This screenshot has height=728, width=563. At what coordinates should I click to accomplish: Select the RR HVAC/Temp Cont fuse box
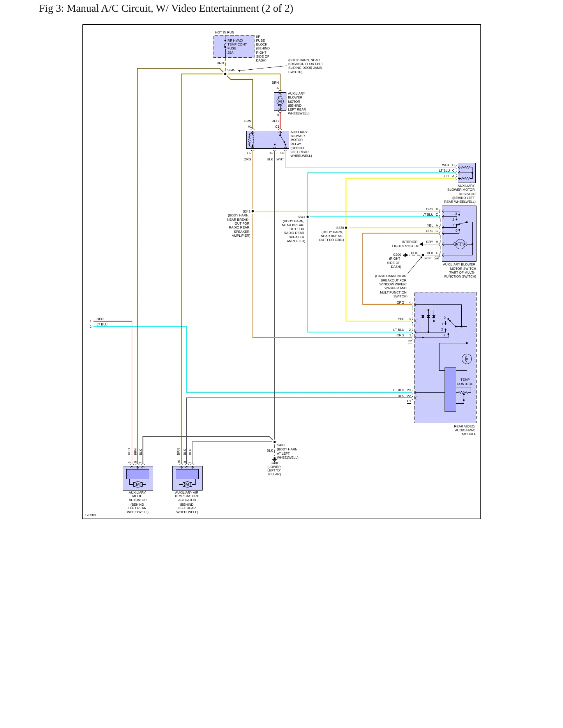coord(234,46)
